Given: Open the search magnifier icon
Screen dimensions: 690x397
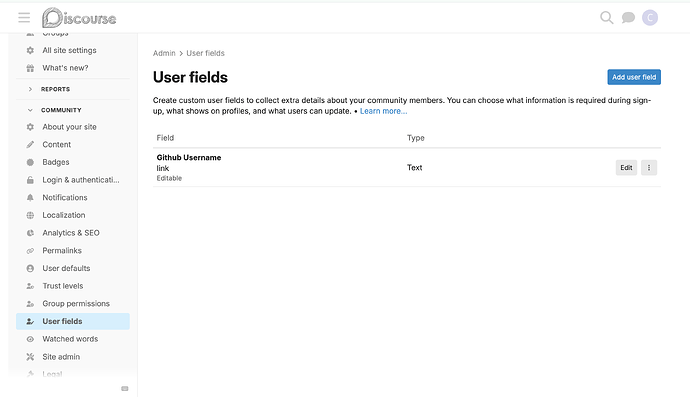Looking at the screenshot, I should coord(606,18).
